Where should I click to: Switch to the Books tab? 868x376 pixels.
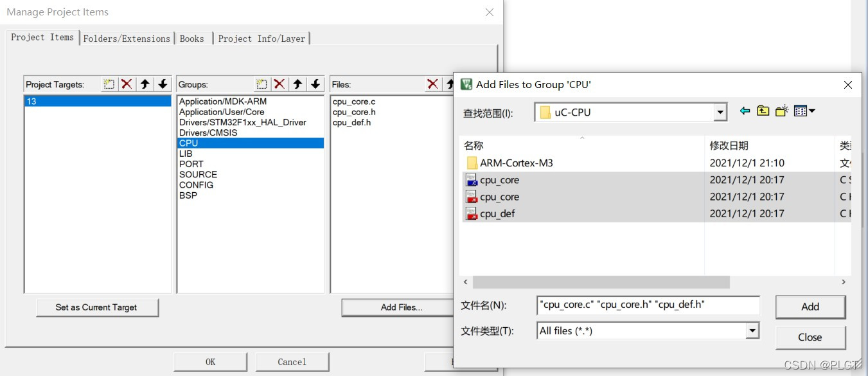192,38
